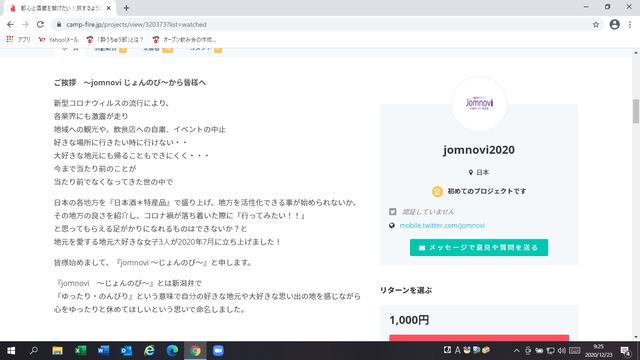The width and height of the screenshot is (640, 360).
Task: View site info via the padlock icon
Action: (59, 24)
